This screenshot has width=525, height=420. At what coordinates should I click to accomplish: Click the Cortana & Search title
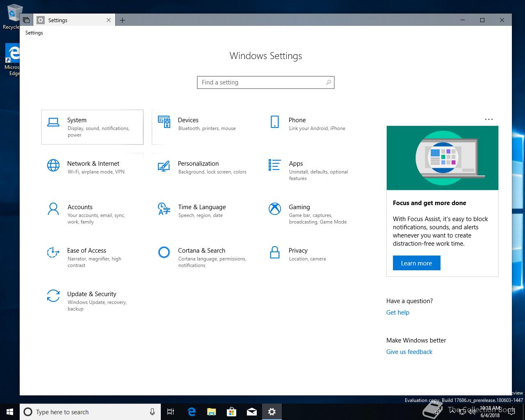click(x=202, y=251)
